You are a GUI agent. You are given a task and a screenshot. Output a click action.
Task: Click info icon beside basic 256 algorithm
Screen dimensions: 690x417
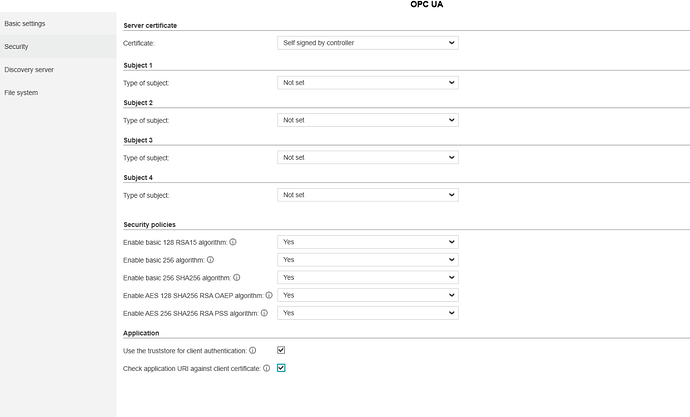tap(210, 260)
